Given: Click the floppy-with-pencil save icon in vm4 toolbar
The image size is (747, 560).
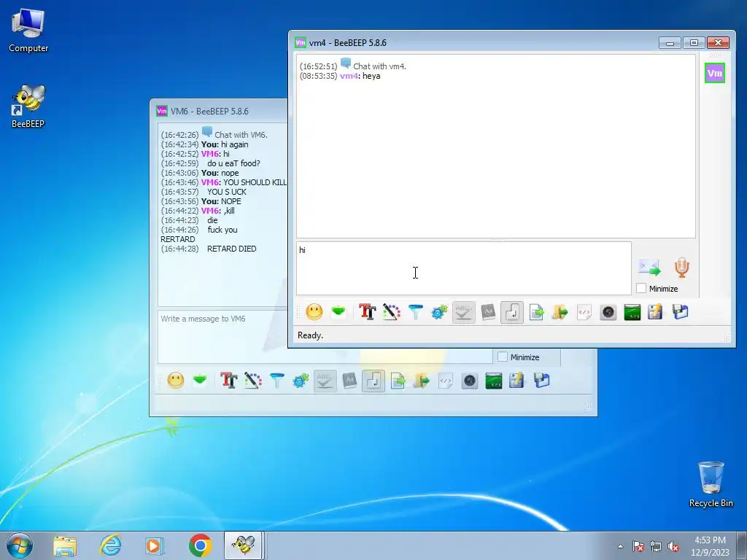Looking at the screenshot, I should click(x=656, y=312).
